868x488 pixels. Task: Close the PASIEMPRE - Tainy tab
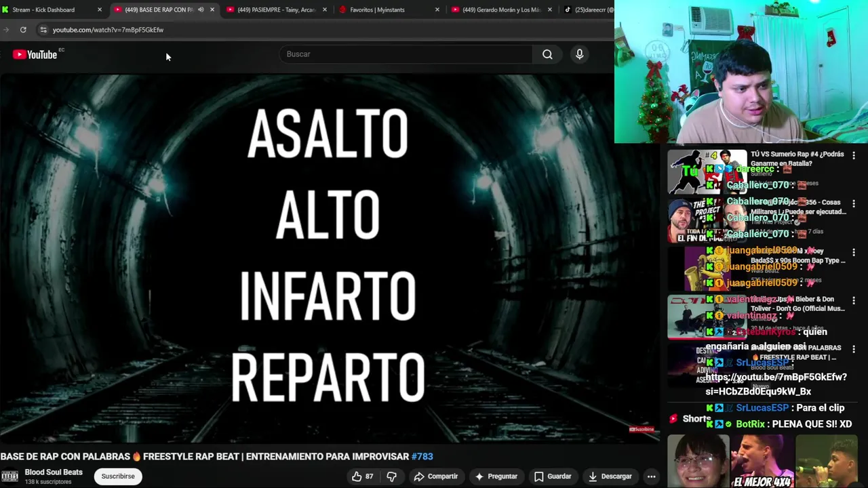pyautogui.click(x=325, y=9)
